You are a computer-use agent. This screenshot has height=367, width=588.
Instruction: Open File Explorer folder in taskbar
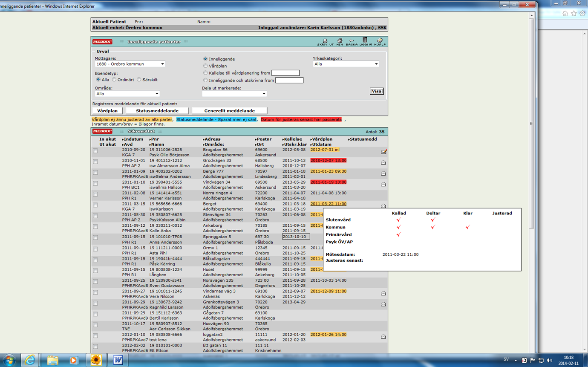coord(53,360)
